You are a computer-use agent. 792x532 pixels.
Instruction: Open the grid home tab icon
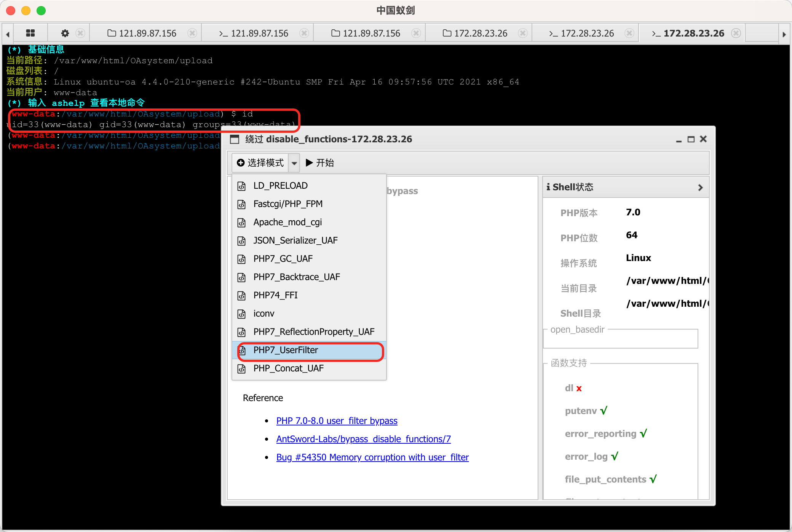point(30,33)
